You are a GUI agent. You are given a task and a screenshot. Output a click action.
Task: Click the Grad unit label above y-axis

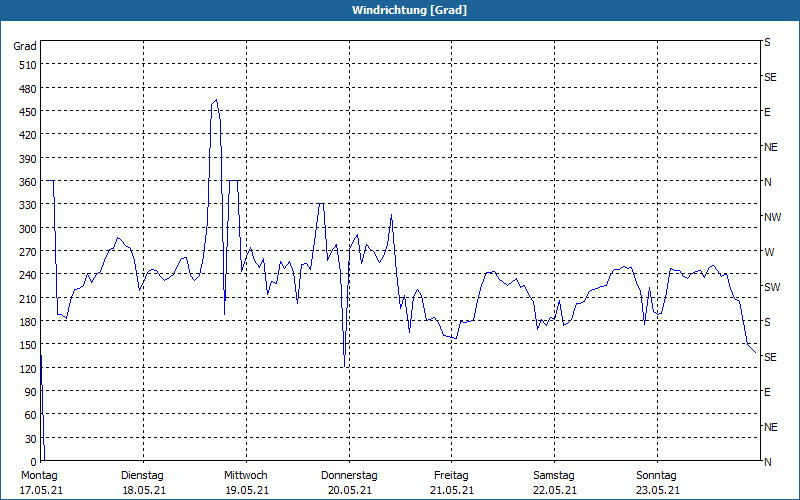pyautogui.click(x=25, y=46)
